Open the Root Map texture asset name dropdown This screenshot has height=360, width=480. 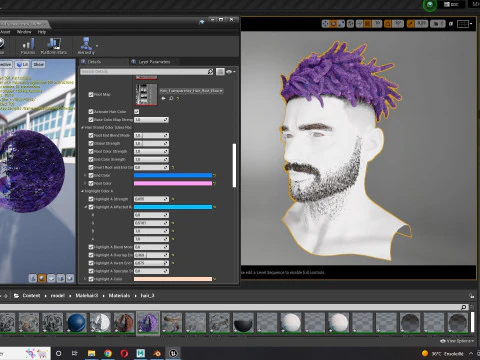[191, 91]
